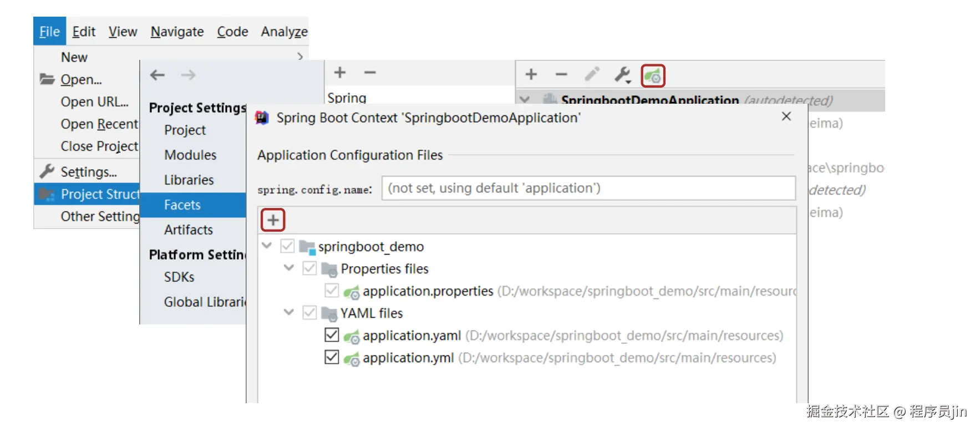Screen dimensions: 980x432
Task: Close the Spring Boot Context dialog
Action: (x=786, y=116)
